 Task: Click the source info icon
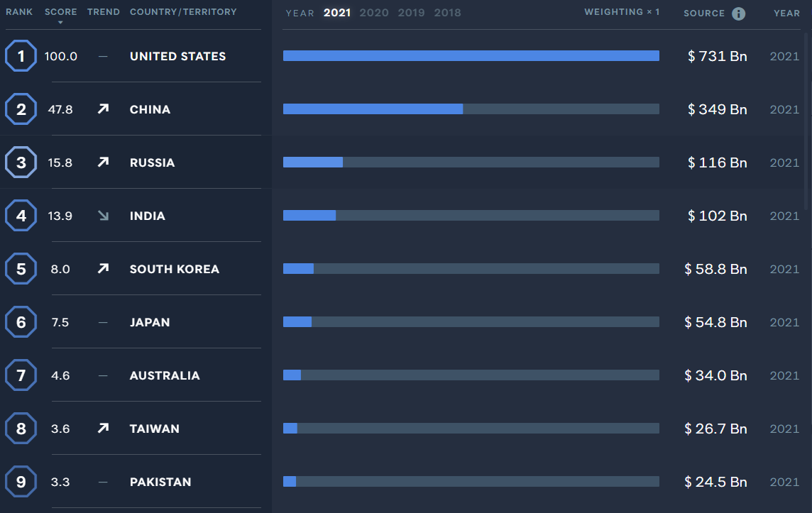pos(738,13)
